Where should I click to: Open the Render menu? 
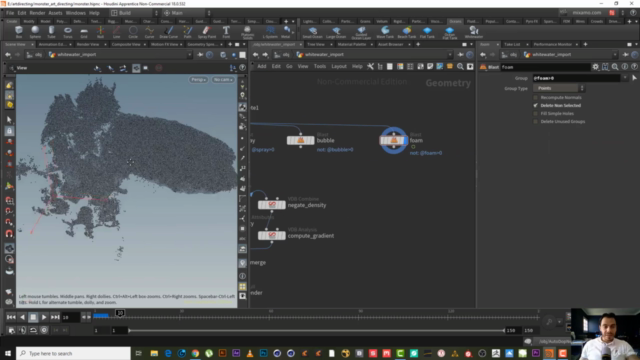point(37,13)
